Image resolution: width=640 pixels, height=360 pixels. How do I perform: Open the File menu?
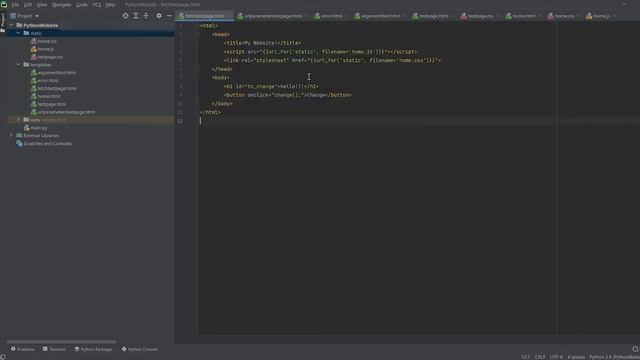tap(16, 4)
